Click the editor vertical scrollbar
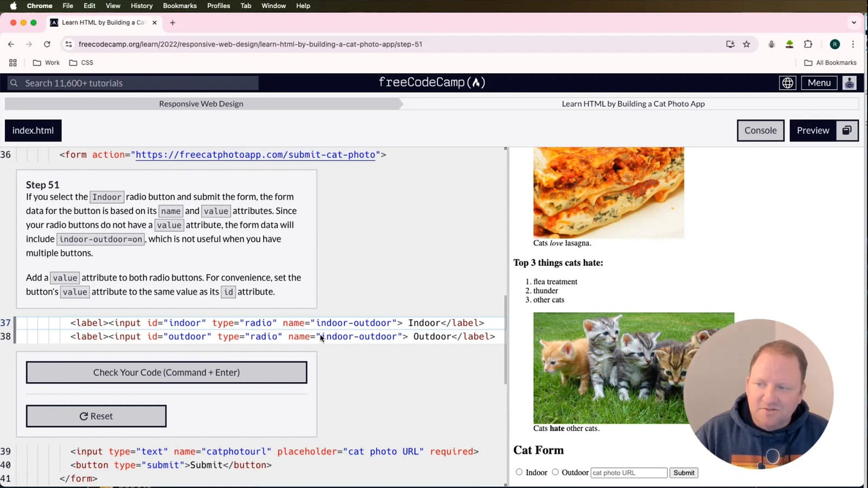Image resolution: width=868 pixels, height=488 pixels. click(506, 339)
